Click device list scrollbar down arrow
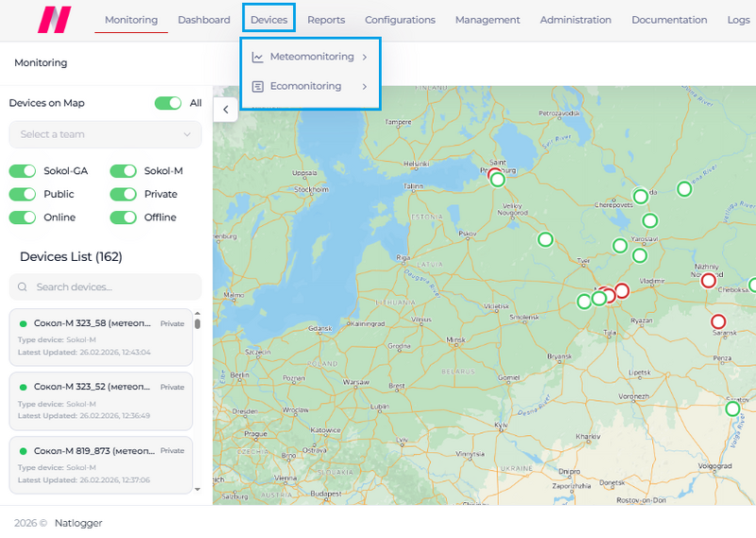This screenshot has height=538, width=756. click(198, 489)
